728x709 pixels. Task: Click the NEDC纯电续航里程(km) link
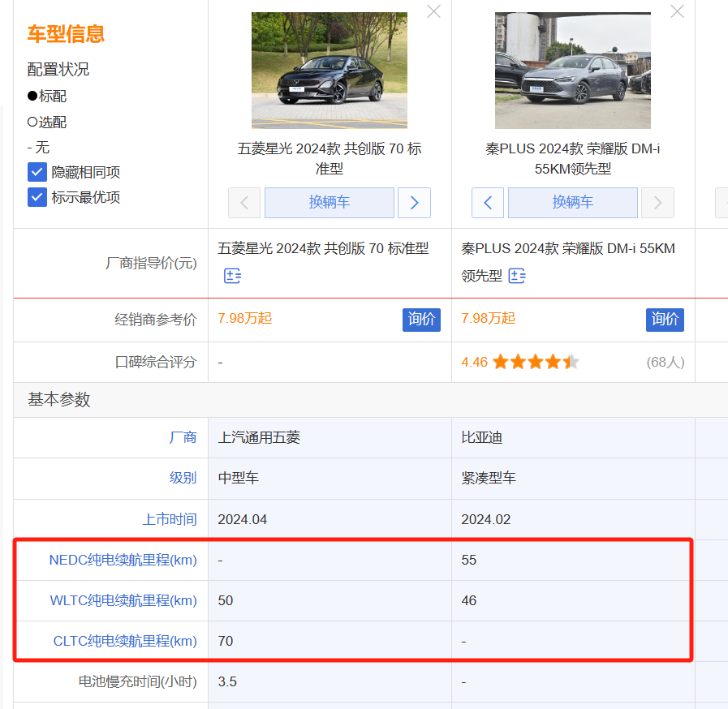coord(123,560)
